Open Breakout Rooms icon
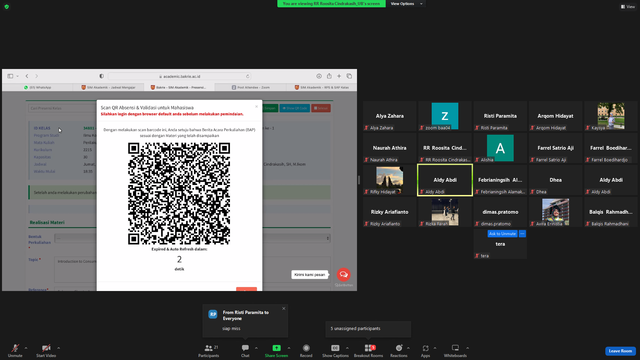The height and width of the screenshot is (360, 640). [368, 348]
